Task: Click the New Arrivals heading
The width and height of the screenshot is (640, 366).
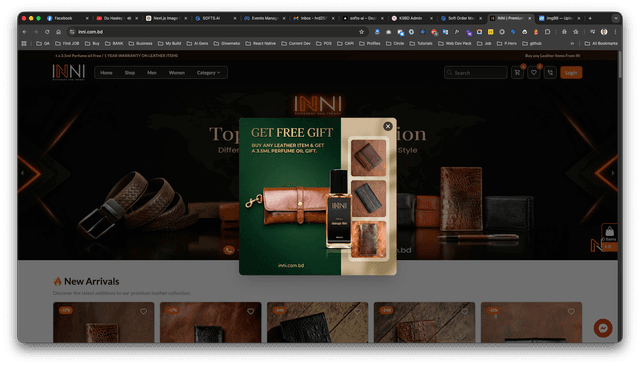Action: pos(91,282)
